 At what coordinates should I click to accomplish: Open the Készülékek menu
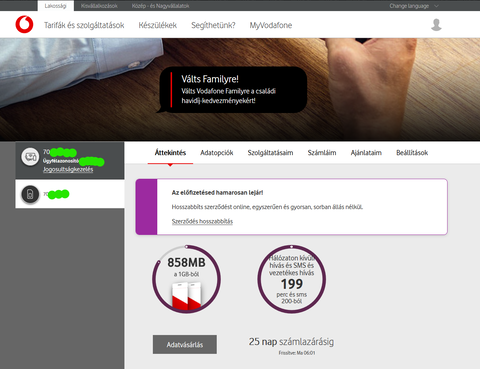[158, 25]
